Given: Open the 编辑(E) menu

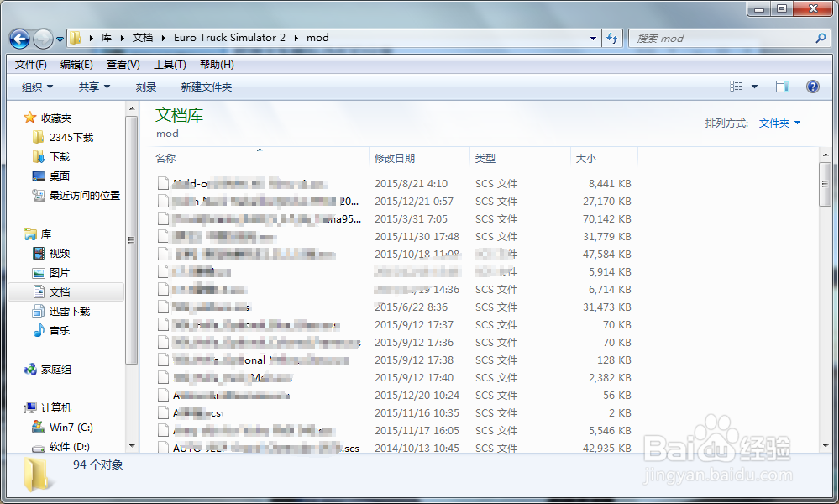Looking at the screenshot, I should pos(76,64).
